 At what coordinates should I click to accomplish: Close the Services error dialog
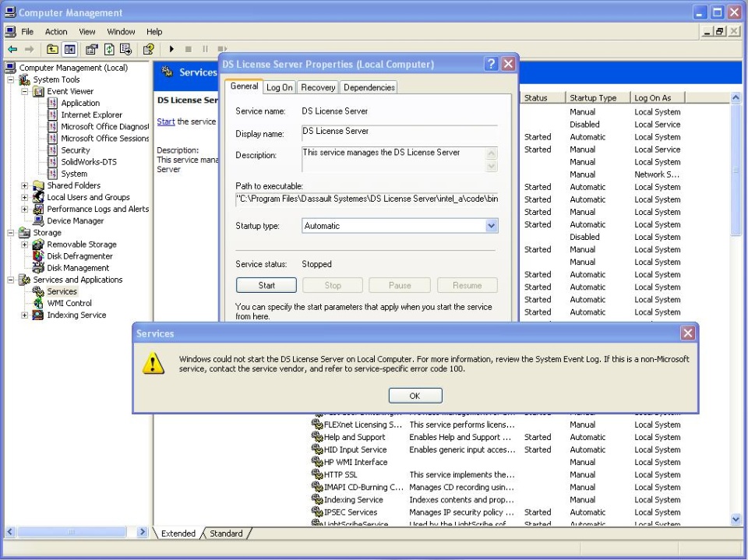click(x=687, y=333)
